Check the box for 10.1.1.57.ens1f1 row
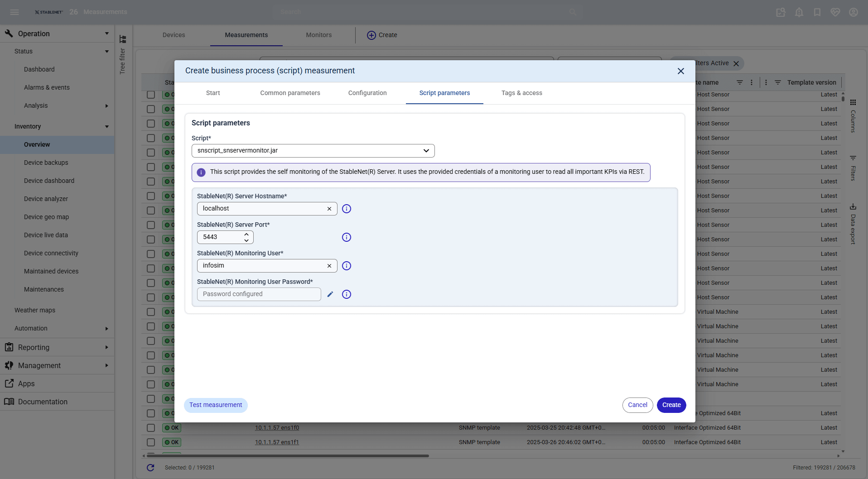 coord(151,442)
